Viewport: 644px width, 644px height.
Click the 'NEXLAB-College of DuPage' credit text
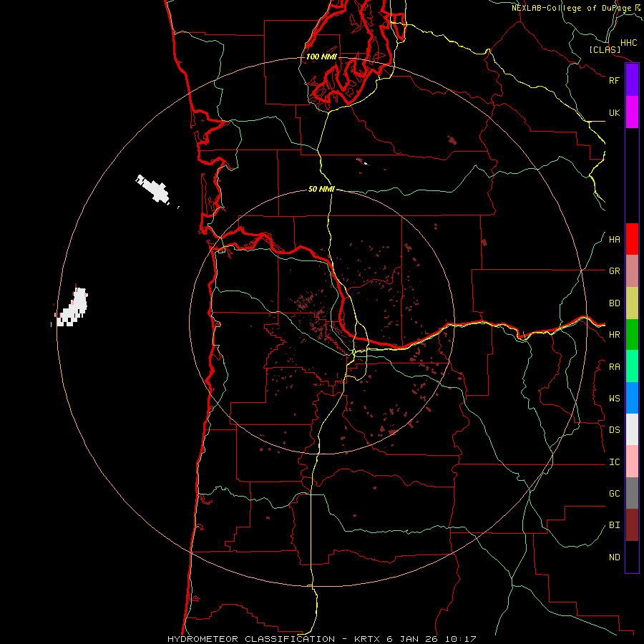click(572, 8)
